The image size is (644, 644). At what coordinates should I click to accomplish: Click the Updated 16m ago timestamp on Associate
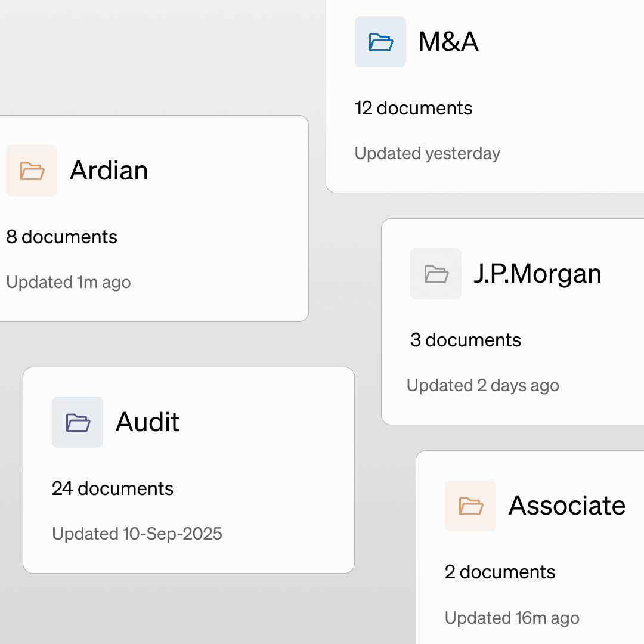point(512,618)
